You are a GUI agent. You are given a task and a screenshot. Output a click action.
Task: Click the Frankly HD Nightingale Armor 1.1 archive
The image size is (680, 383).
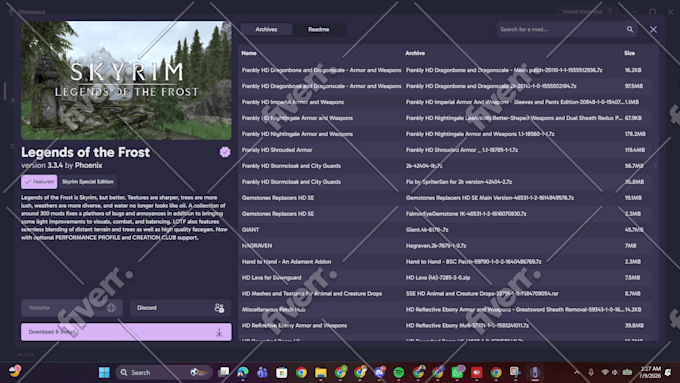pyautogui.click(x=480, y=134)
